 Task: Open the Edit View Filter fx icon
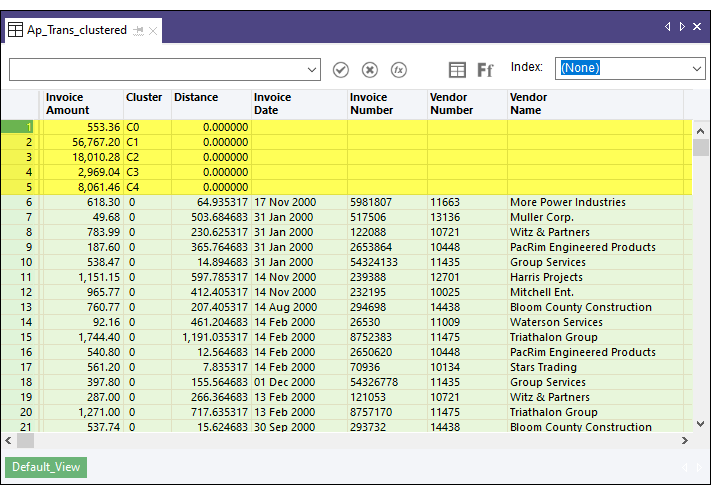(x=398, y=69)
